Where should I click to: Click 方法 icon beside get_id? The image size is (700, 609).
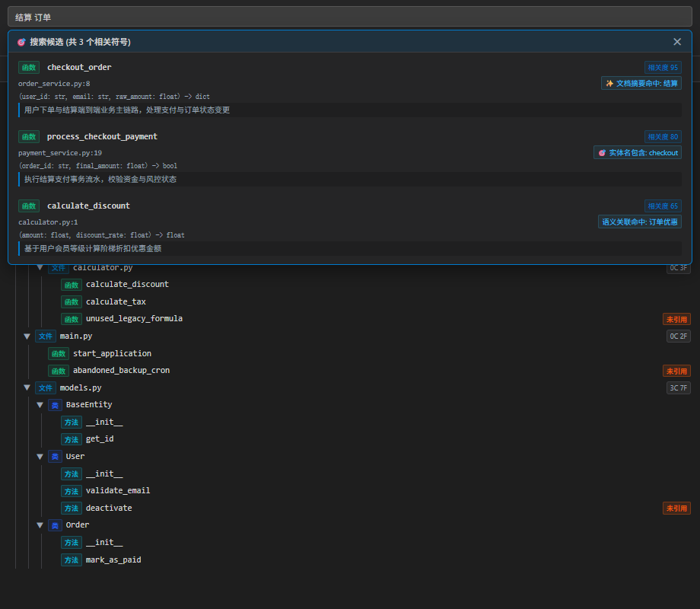72,440
